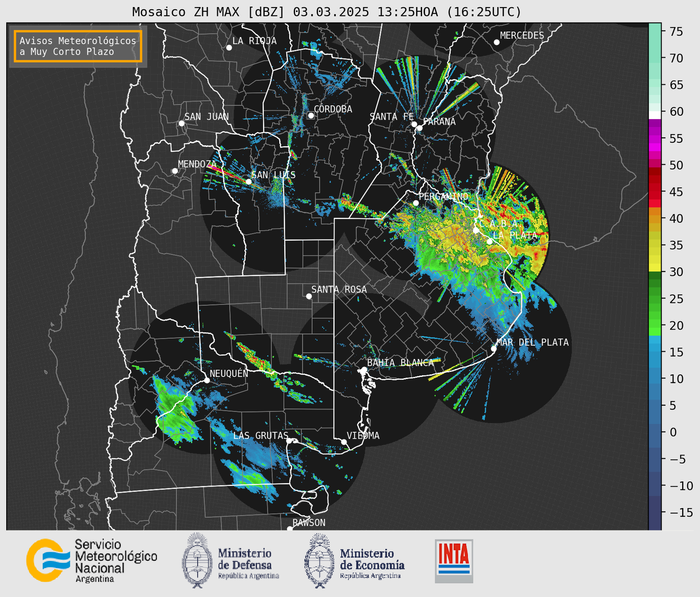Click the SAN LUIS city marker dot

[x=249, y=181]
